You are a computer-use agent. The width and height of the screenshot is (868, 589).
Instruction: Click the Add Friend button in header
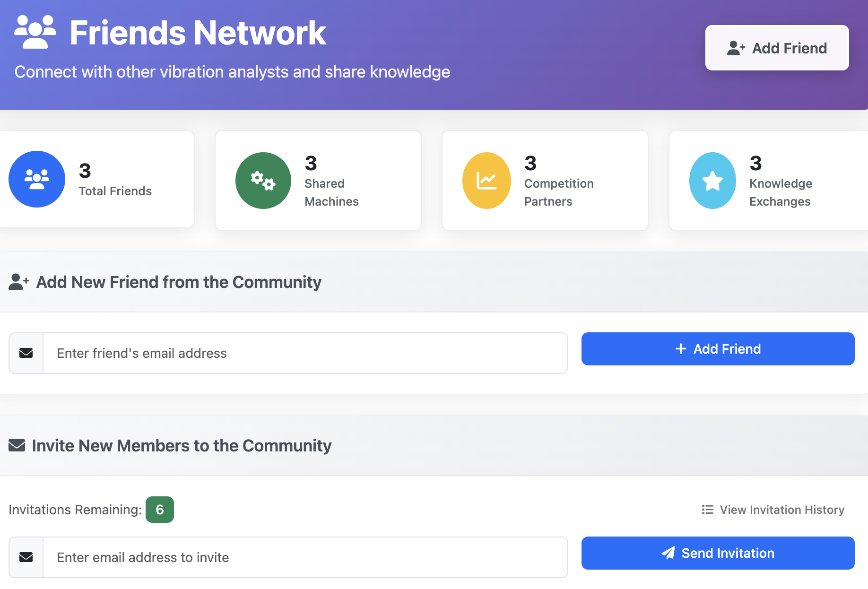pyautogui.click(x=777, y=48)
